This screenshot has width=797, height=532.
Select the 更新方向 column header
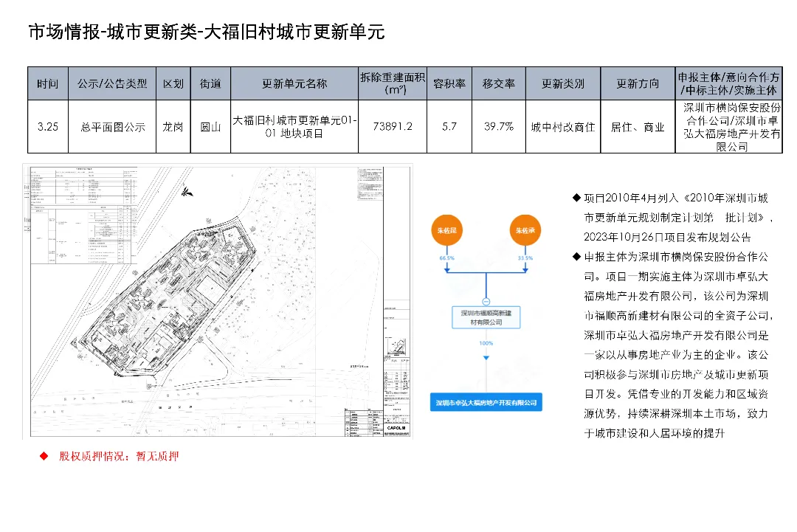pos(638,83)
